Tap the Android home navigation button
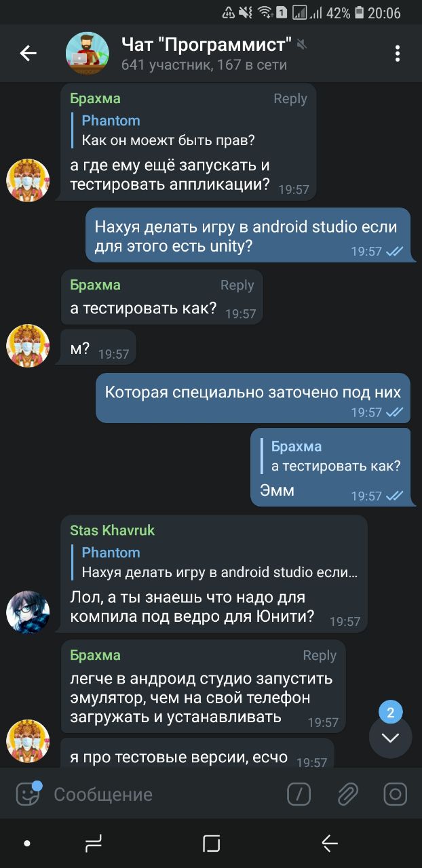 coord(211,843)
